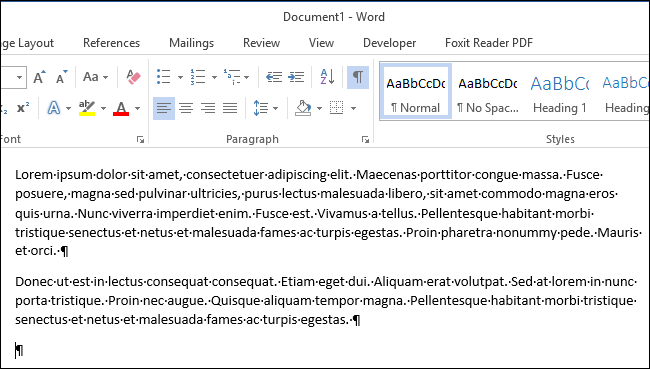
Task: Open highlight color dropdown arrow
Action: (x=103, y=108)
